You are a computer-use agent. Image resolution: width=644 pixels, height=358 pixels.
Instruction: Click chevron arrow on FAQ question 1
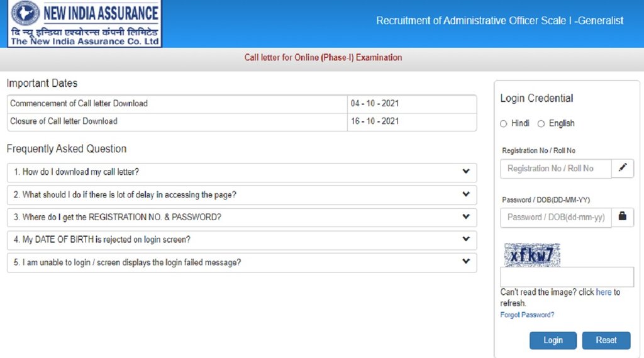tap(466, 171)
